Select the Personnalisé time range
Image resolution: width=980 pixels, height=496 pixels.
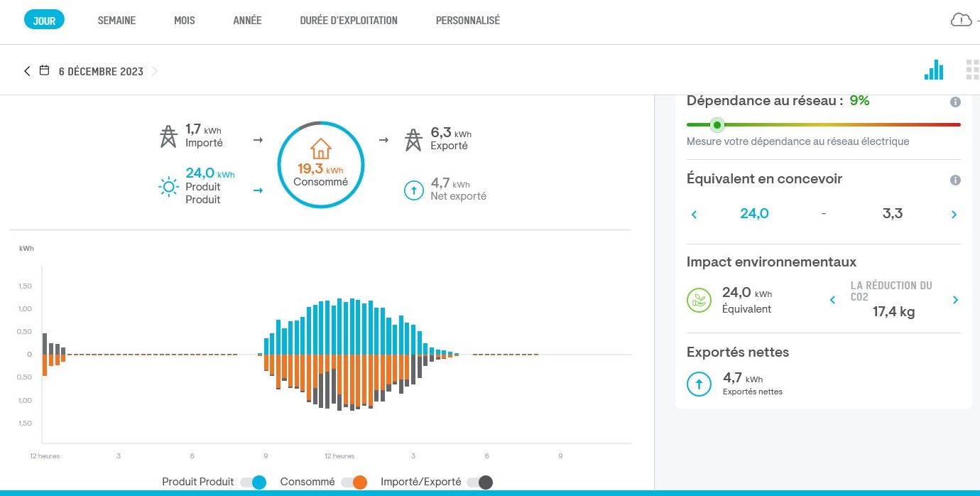point(467,21)
